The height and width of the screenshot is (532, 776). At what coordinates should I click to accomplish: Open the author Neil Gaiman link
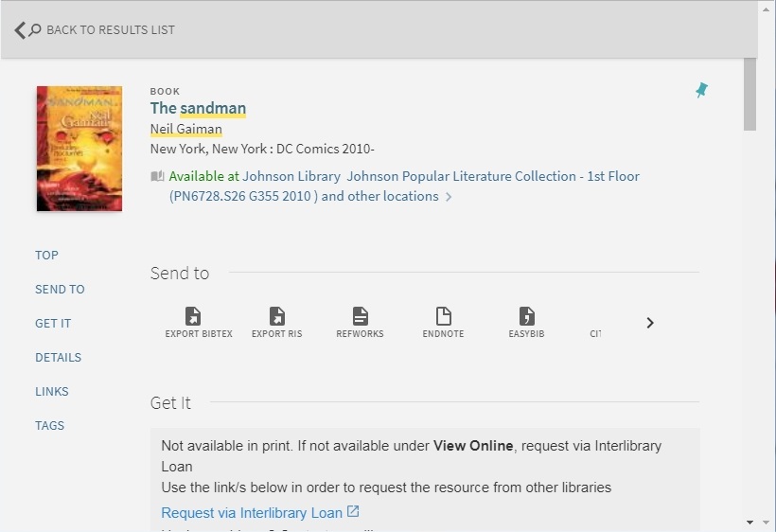coord(186,129)
